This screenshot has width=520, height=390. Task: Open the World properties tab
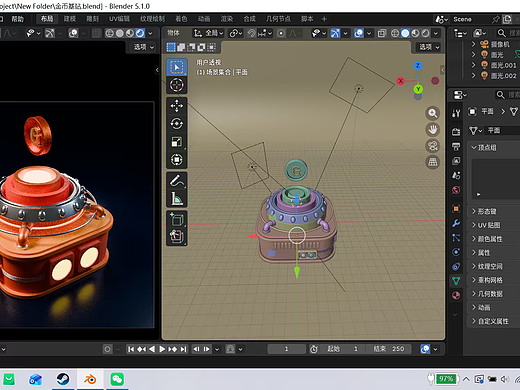(x=456, y=190)
